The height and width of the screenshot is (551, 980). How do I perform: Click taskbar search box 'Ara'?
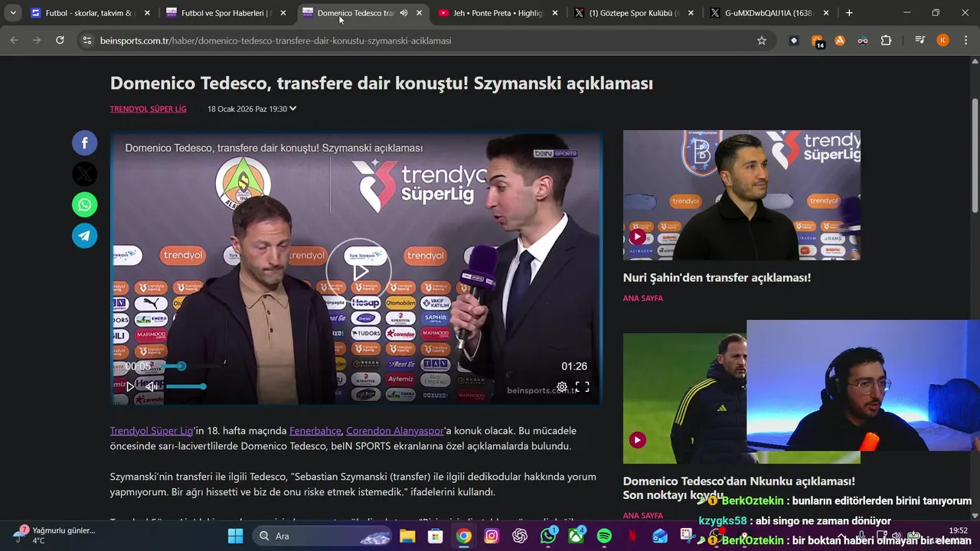322,536
